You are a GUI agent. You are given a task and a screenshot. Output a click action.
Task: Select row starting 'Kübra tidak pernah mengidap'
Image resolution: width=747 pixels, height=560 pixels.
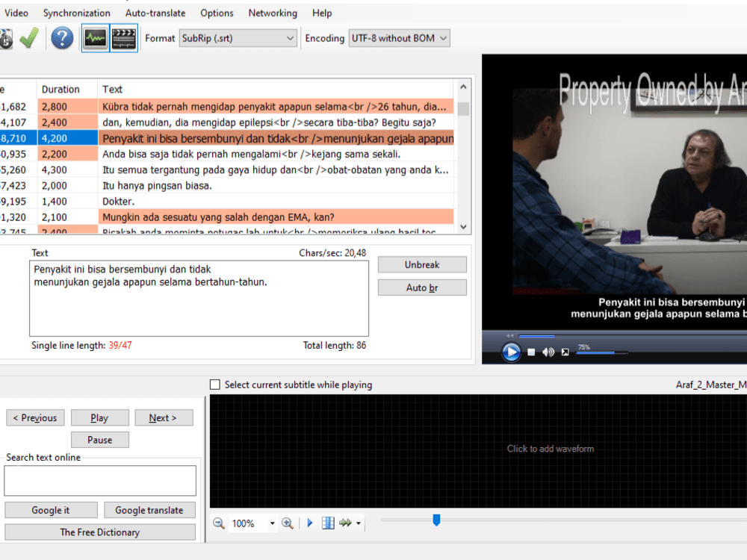[227, 107]
